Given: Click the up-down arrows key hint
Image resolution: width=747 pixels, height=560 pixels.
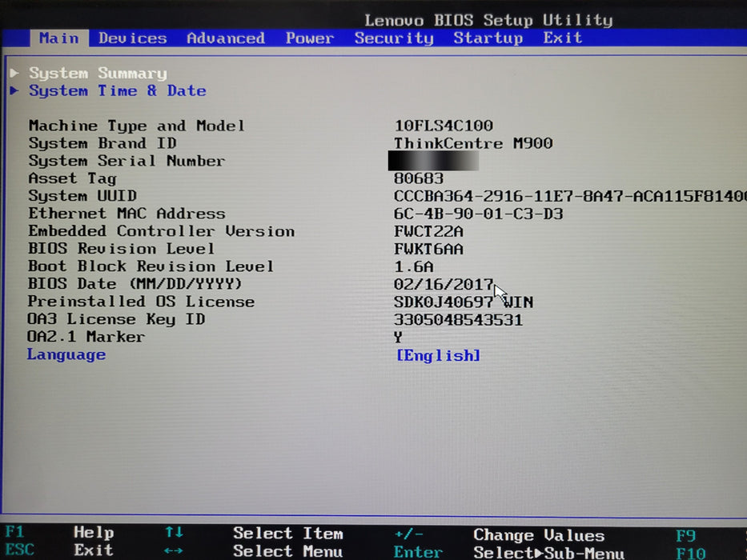Looking at the screenshot, I should click(x=174, y=532).
